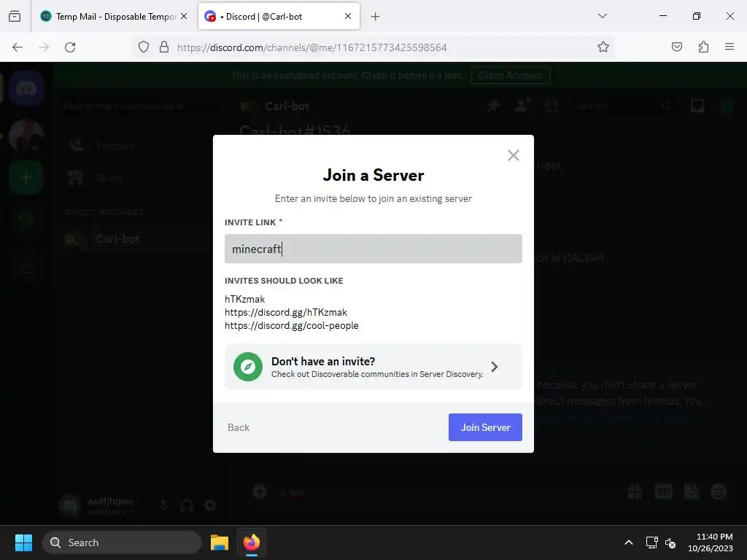
Task: Toggle microphone mute in user panel
Action: point(163,505)
